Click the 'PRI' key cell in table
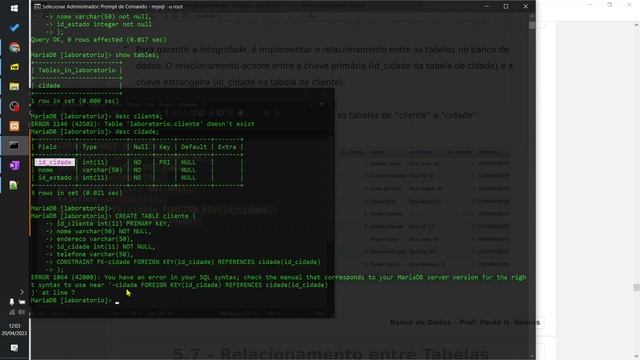The width and height of the screenshot is (640, 360). [164, 162]
